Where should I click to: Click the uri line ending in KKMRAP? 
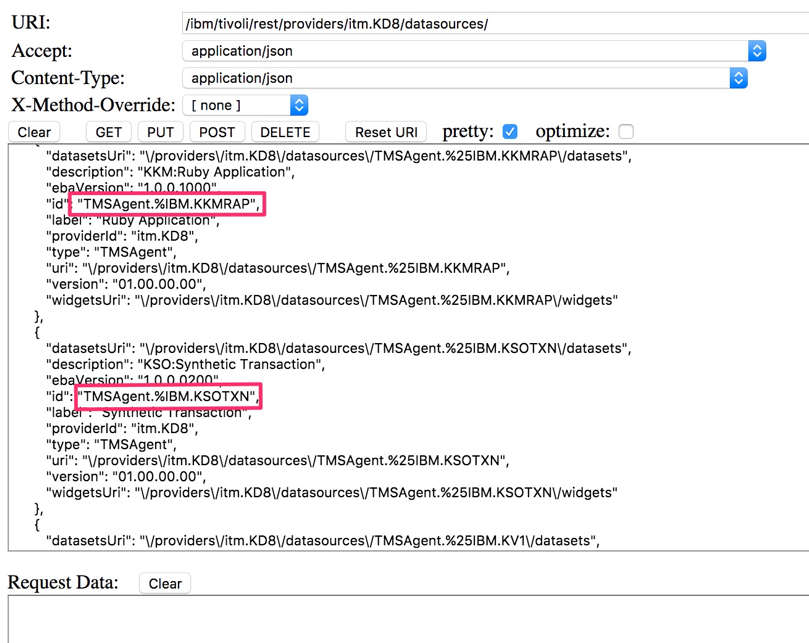(278, 268)
